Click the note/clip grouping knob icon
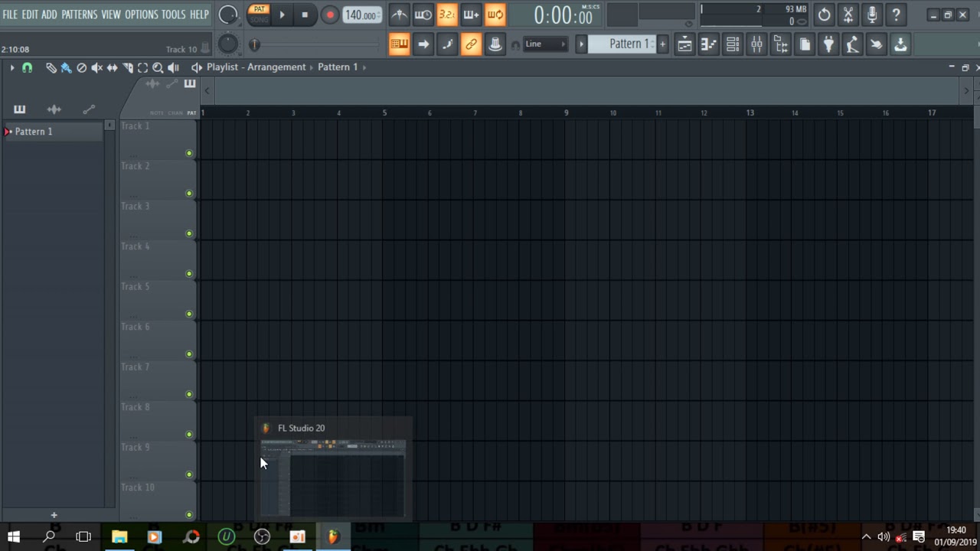This screenshot has height=551, width=980. (495, 44)
